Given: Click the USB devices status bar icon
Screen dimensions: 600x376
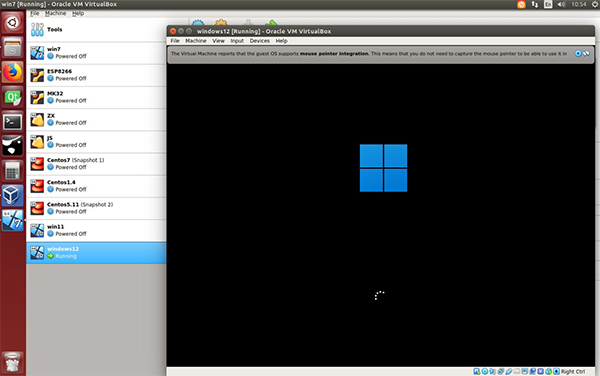Looking at the screenshot, I should coord(509,371).
